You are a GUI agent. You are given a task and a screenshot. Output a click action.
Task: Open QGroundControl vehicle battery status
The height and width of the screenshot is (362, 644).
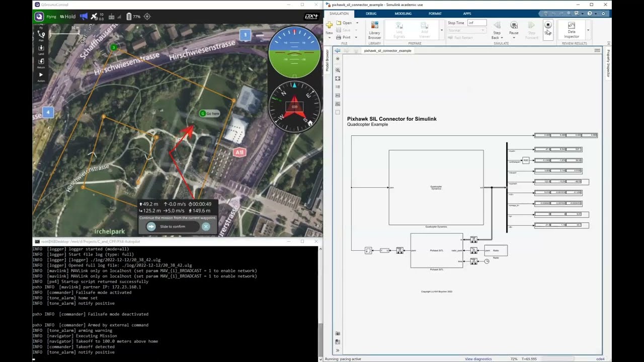tap(132, 16)
